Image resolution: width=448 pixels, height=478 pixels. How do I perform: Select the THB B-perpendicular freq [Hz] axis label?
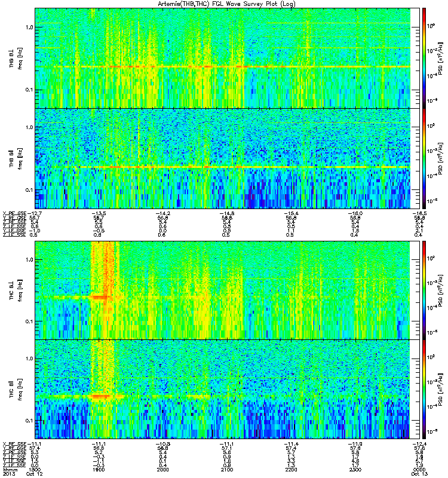tap(16, 58)
